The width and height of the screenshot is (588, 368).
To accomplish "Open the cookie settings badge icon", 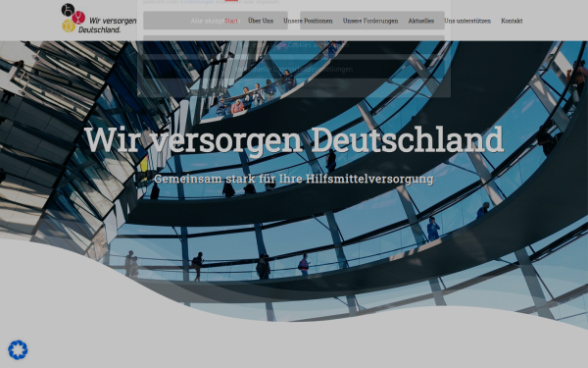I will click(x=18, y=350).
